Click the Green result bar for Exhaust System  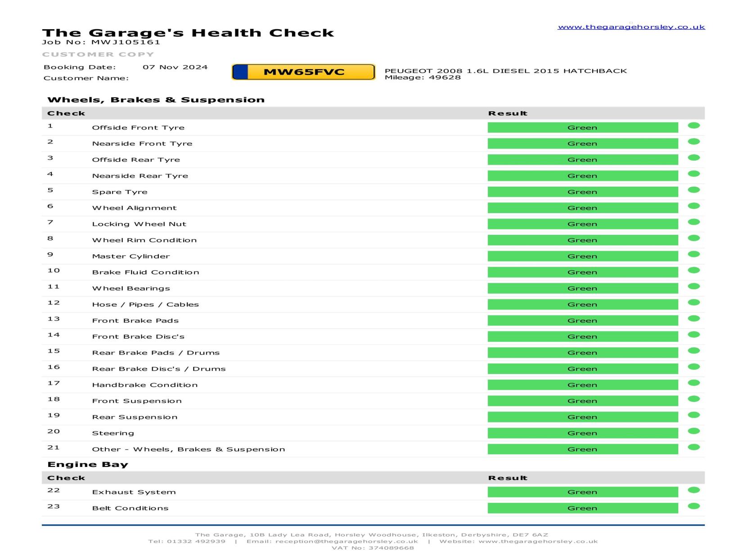(x=583, y=492)
